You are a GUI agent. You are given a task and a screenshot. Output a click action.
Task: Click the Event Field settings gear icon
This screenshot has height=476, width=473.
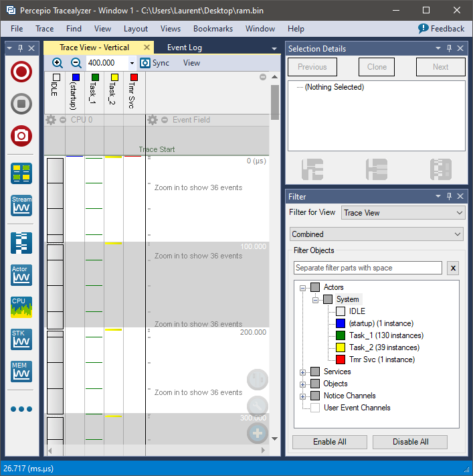153,120
